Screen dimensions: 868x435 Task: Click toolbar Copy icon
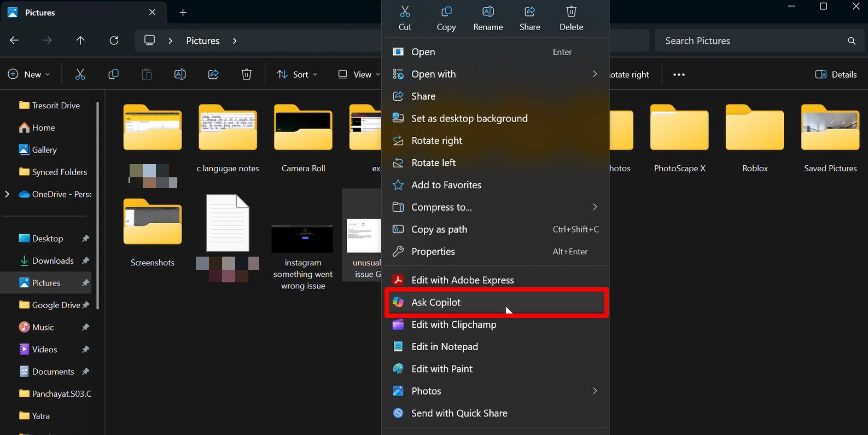(113, 74)
